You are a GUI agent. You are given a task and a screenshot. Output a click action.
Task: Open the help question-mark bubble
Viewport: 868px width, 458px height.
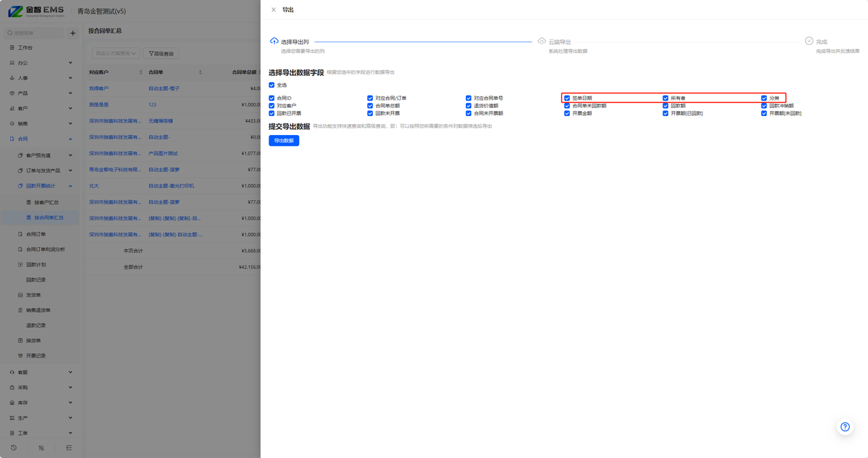point(845,427)
